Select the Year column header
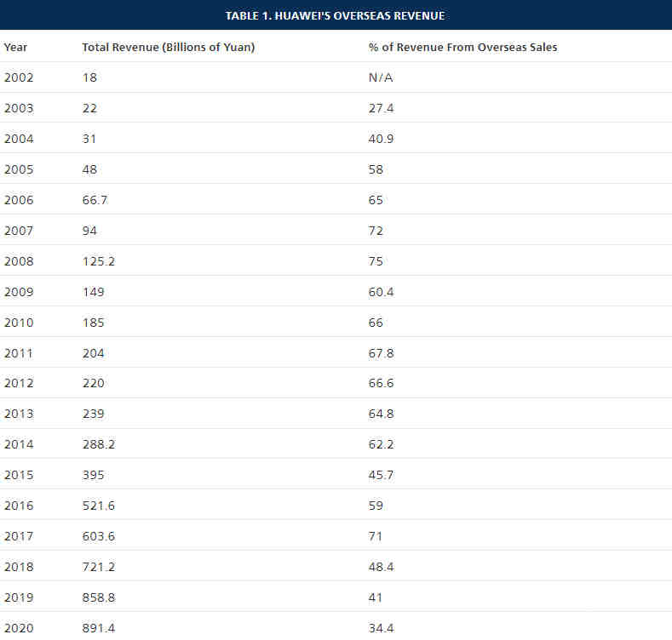Screen dimensions: 672x640 tap(15, 47)
